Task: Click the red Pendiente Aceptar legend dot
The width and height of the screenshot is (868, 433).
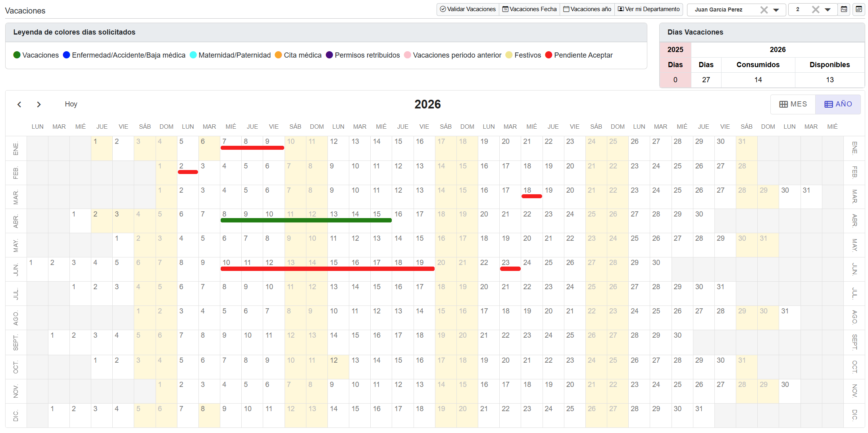Action: point(549,55)
